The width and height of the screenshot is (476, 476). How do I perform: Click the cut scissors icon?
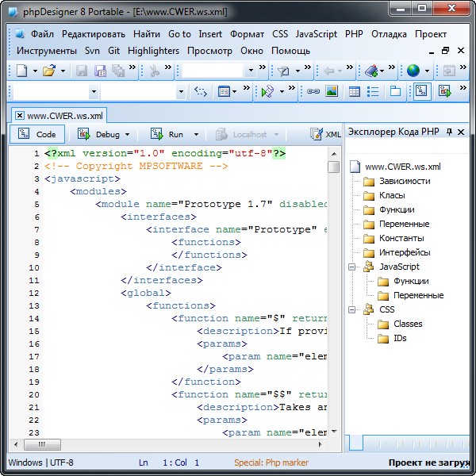pos(154,71)
